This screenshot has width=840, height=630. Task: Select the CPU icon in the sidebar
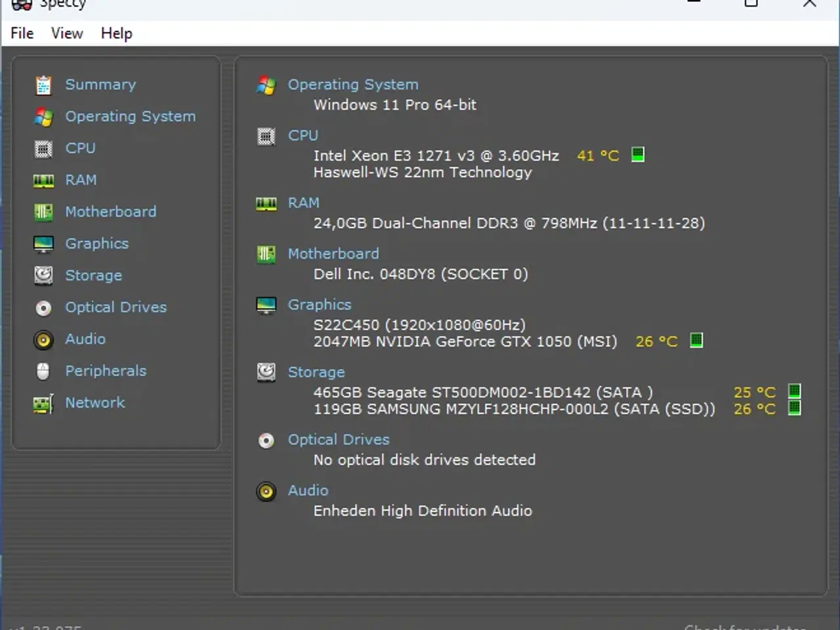[43, 148]
